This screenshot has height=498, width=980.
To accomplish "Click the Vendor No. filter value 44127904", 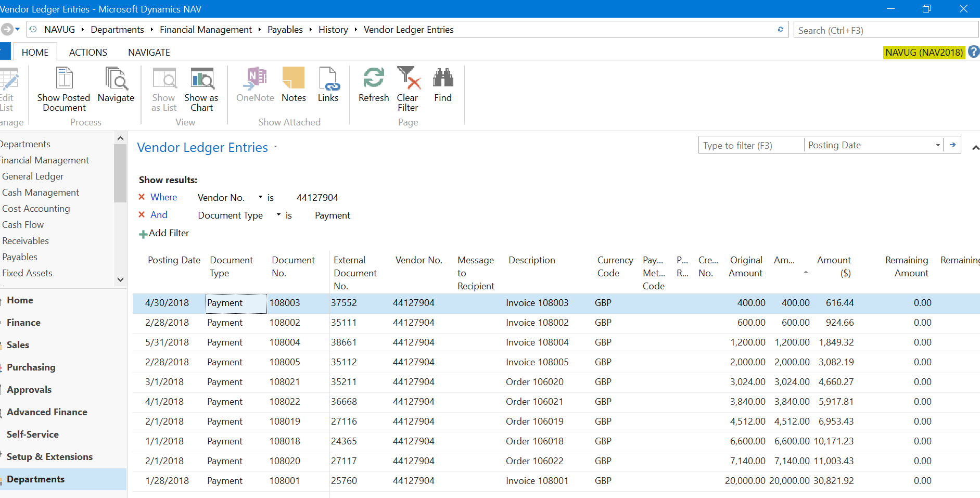I will [317, 198].
